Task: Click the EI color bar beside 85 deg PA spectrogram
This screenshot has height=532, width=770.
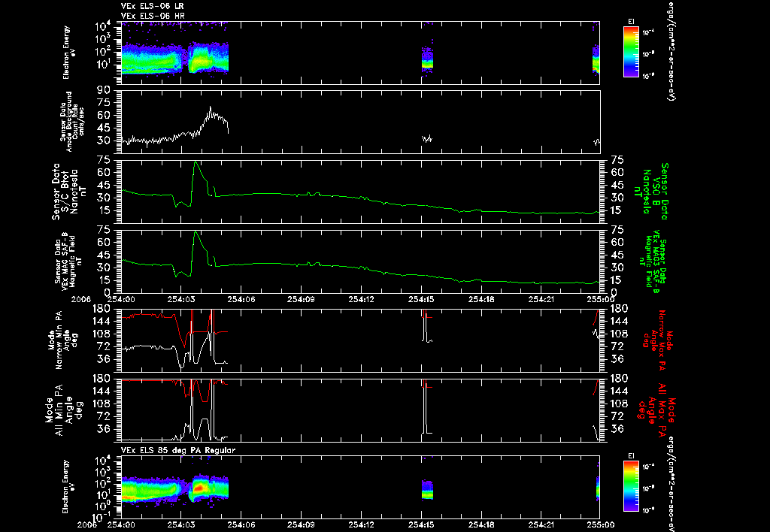Action: point(631,486)
